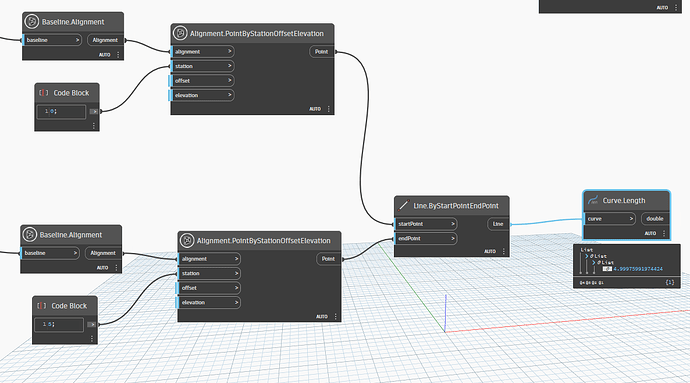Collapse the first 0 List entry in the preview
This screenshot has width=690, height=383.
pyautogui.click(x=587, y=256)
